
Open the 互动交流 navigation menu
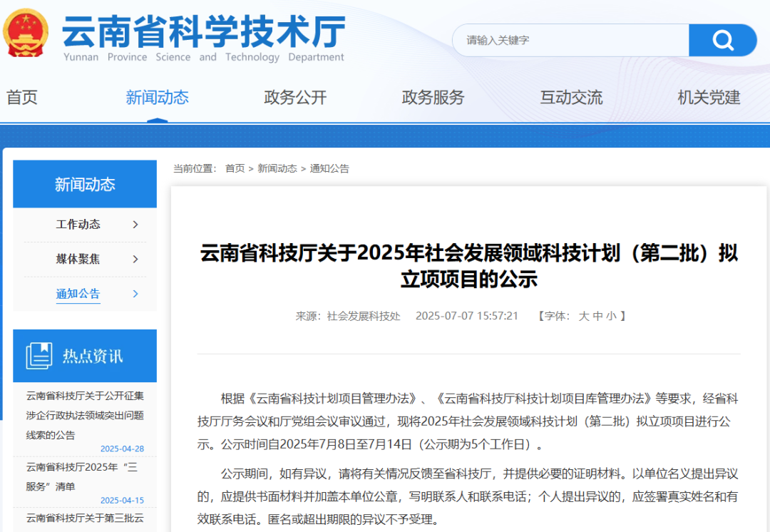coord(571,97)
